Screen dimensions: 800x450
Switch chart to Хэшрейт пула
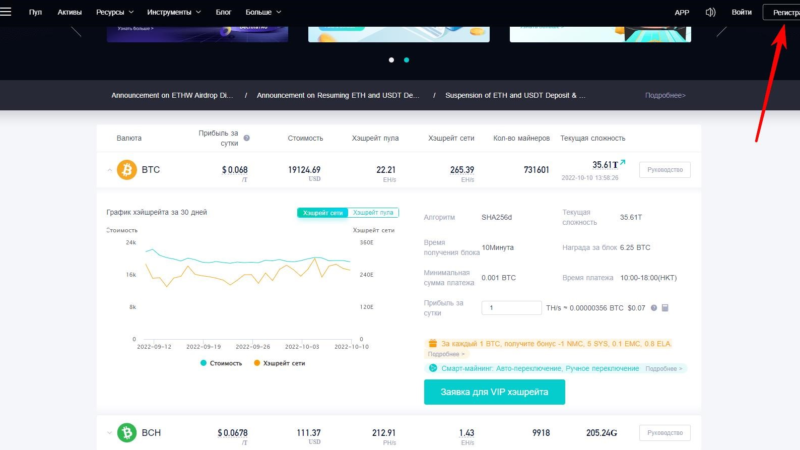tap(373, 212)
